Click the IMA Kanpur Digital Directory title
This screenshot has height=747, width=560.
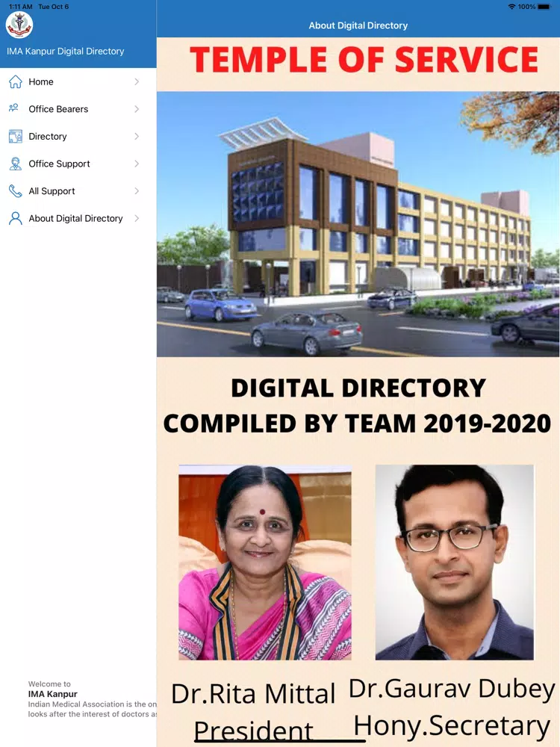coord(65,51)
